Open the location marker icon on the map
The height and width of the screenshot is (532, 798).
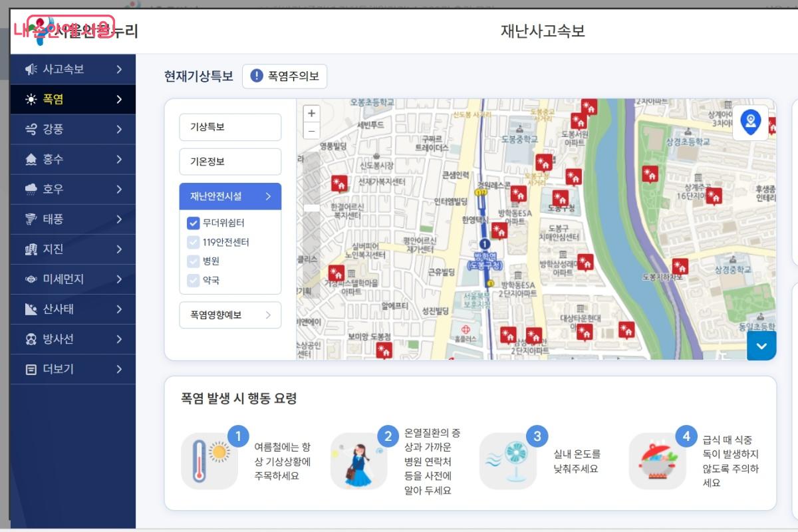[x=750, y=123]
